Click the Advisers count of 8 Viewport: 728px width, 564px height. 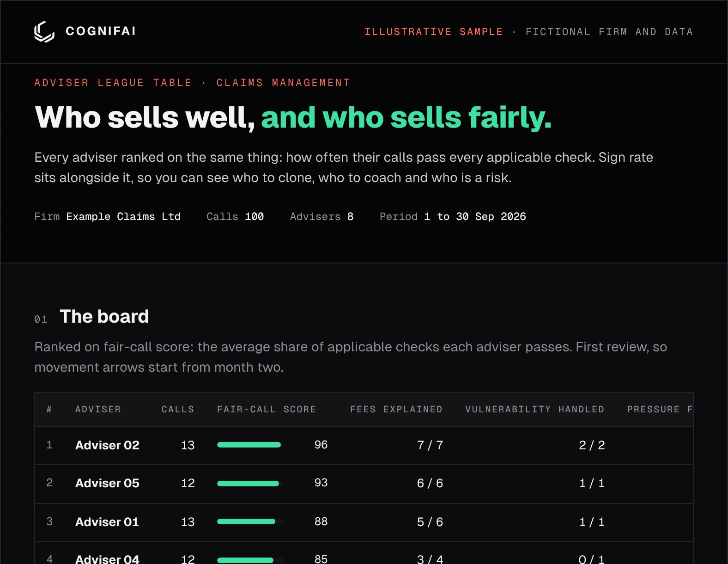pyautogui.click(x=351, y=216)
